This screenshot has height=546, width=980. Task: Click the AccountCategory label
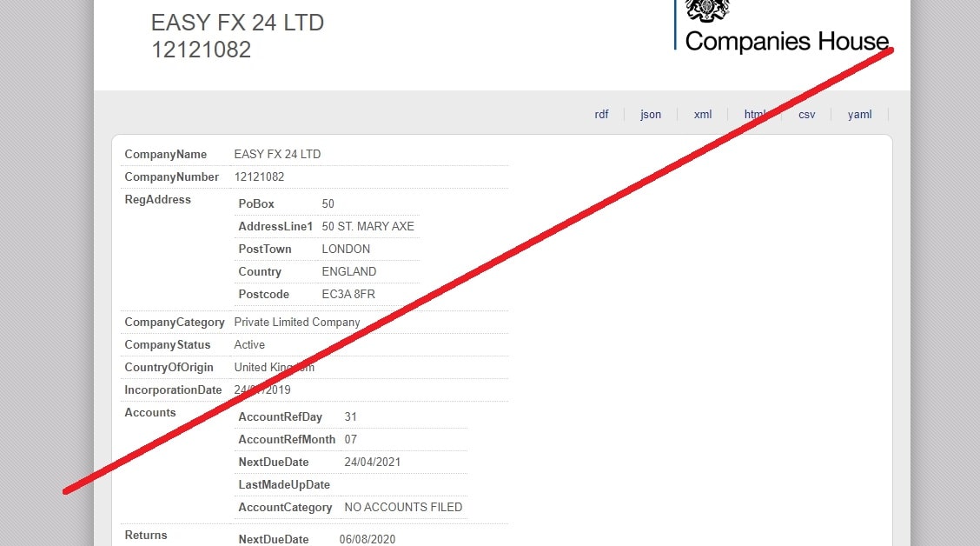tap(285, 507)
